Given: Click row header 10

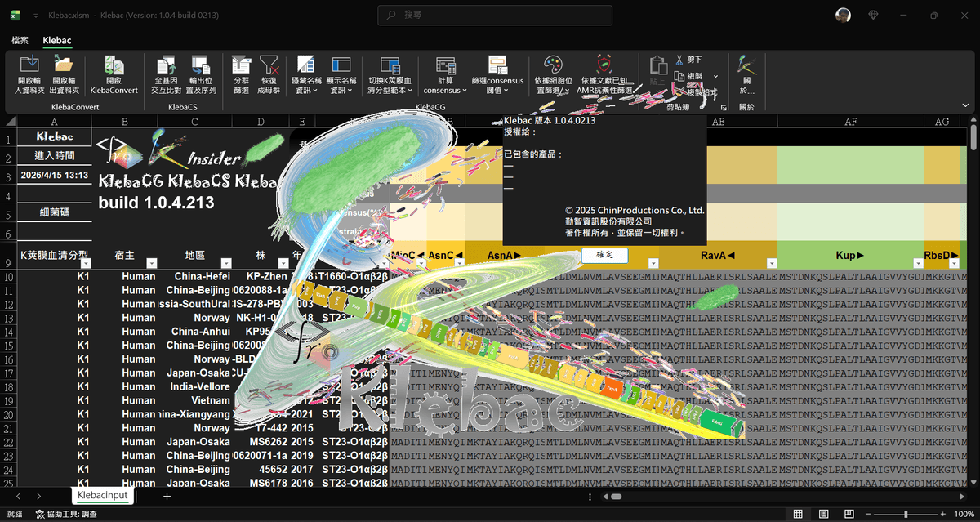Looking at the screenshot, I should 8,276.
